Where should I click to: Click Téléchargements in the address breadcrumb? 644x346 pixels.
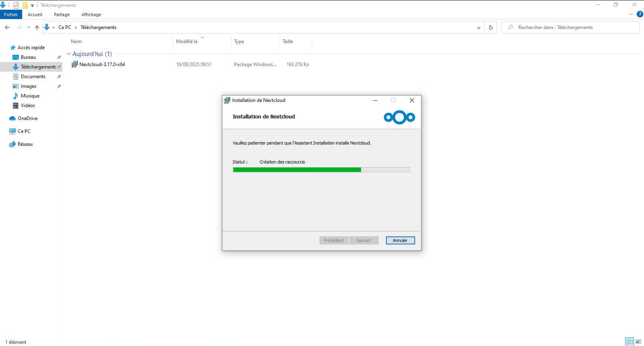click(98, 28)
